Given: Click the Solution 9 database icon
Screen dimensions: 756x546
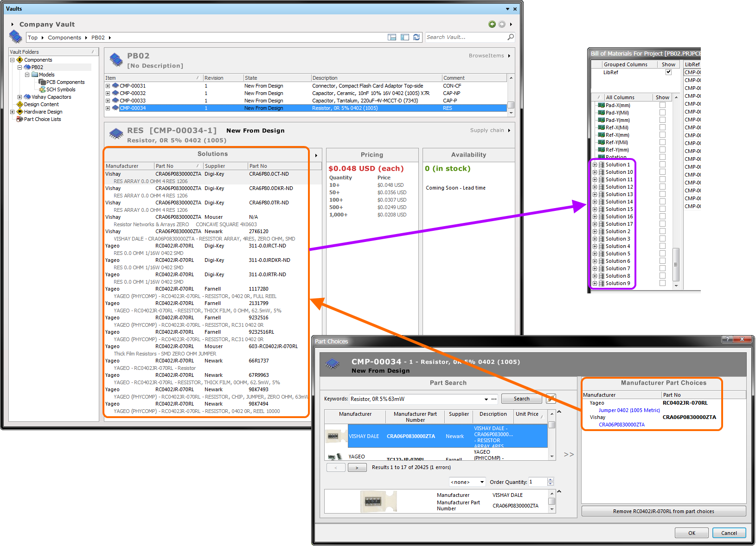Looking at the screenshot, I should [x=602, y=283].
